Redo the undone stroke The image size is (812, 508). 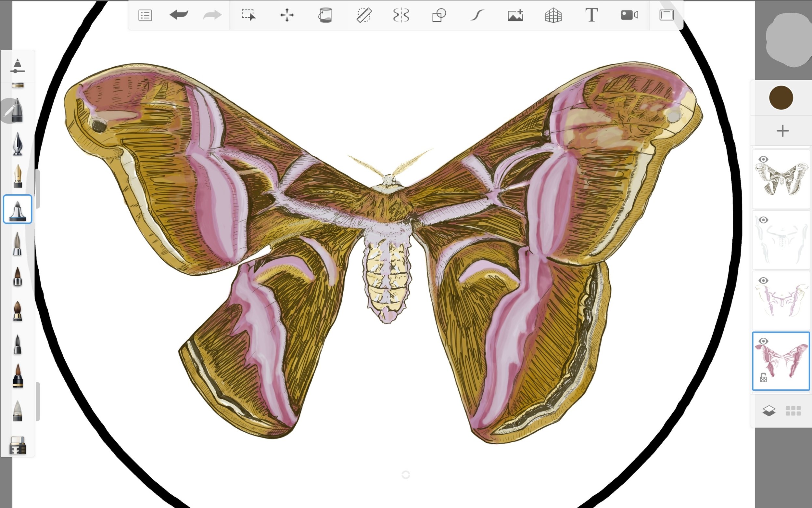pyautogui.click(x=212, y=15)
